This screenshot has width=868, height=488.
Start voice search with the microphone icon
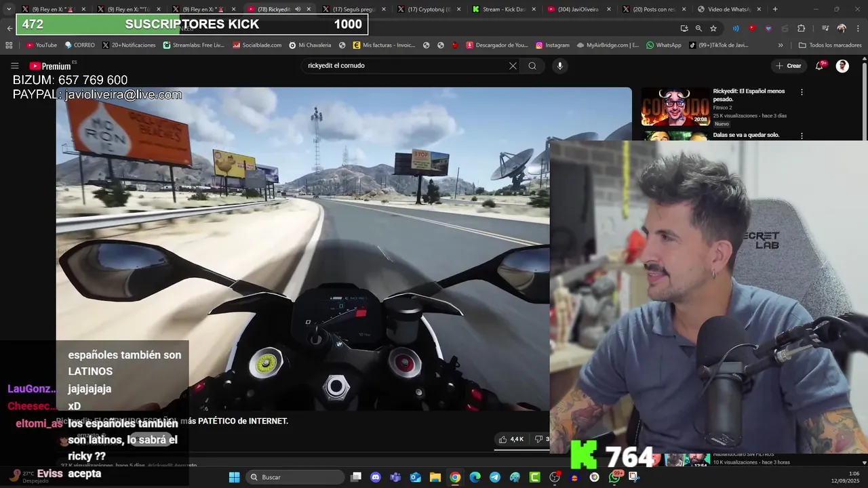(x=559, y=66)
